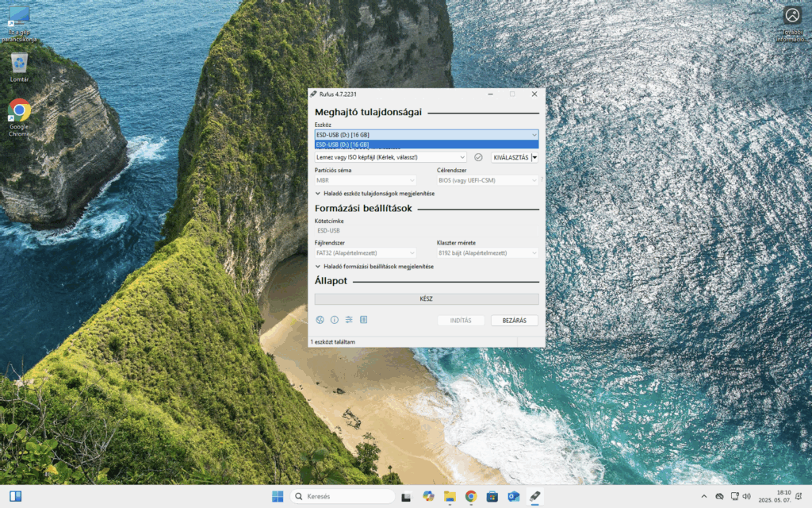This screenshot has height=508, width=812.
Task: Open Google Chrome desktop shortcut
Action: (19, 117)
